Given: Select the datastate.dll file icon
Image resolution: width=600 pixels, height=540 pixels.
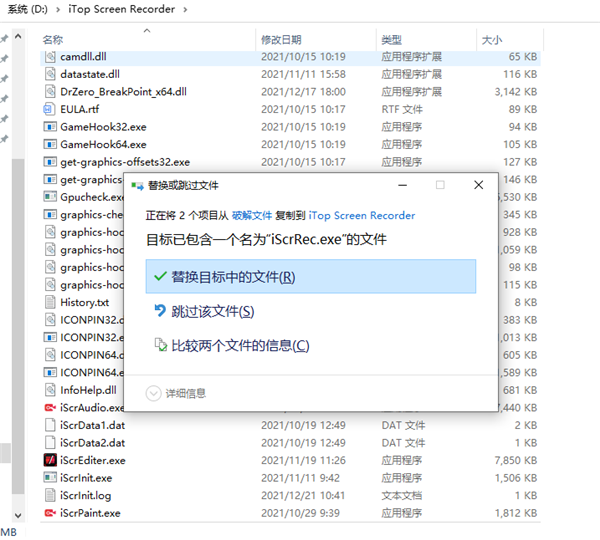Looking at the screenshot, I should click(x=50, y=74).
